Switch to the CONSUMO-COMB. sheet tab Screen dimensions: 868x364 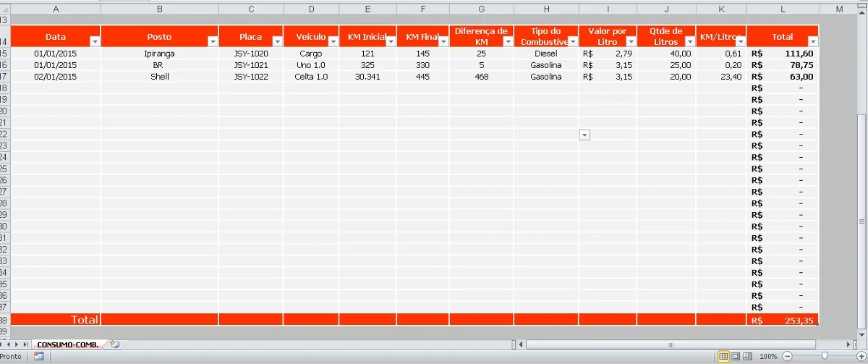(x=68, y=344)
